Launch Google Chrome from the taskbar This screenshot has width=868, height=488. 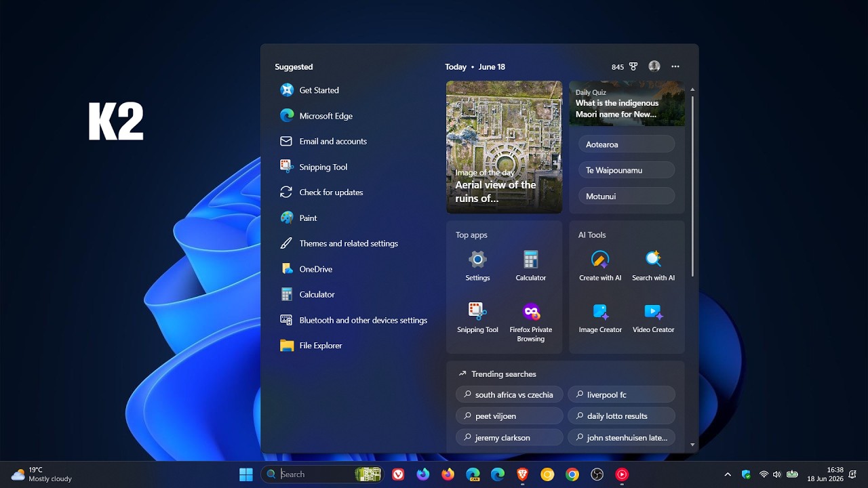point(572,474)
